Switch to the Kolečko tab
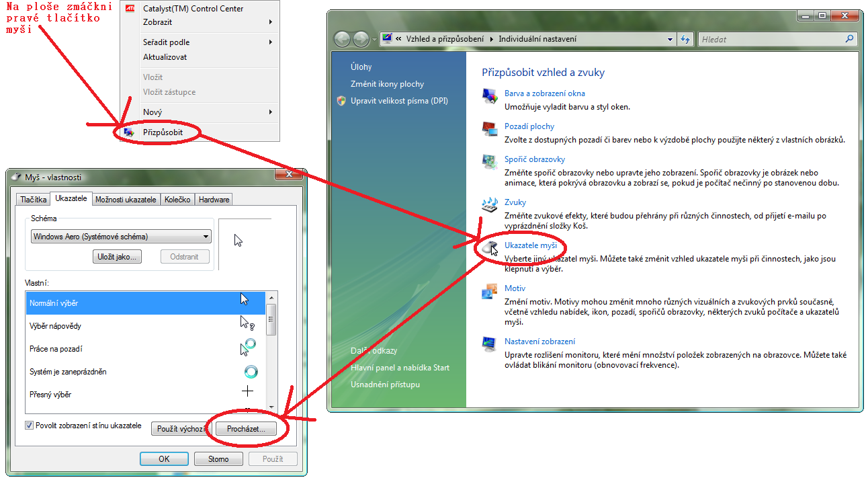Image resolution: width=868 pixels, height=480 pixels. coord(178,200)
